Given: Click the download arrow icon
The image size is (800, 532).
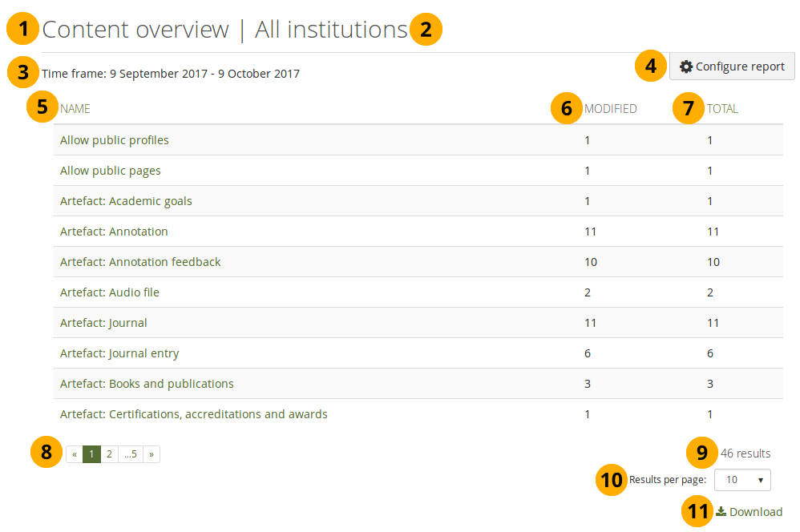Looking at the screenshot, I should (721, 512).
